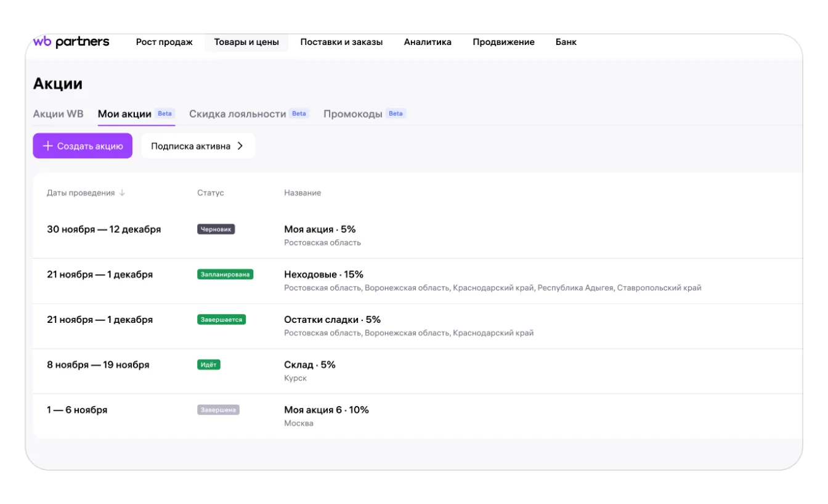This screenshot has height=504, width=828.
Task: Switch to Скидка лояльности tab
Action: [238, 114]
